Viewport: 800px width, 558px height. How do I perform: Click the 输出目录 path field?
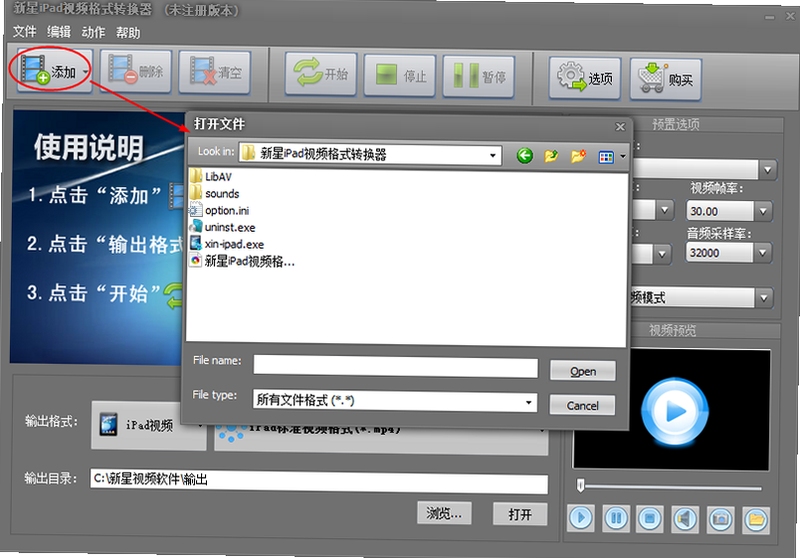pos(319,481)
